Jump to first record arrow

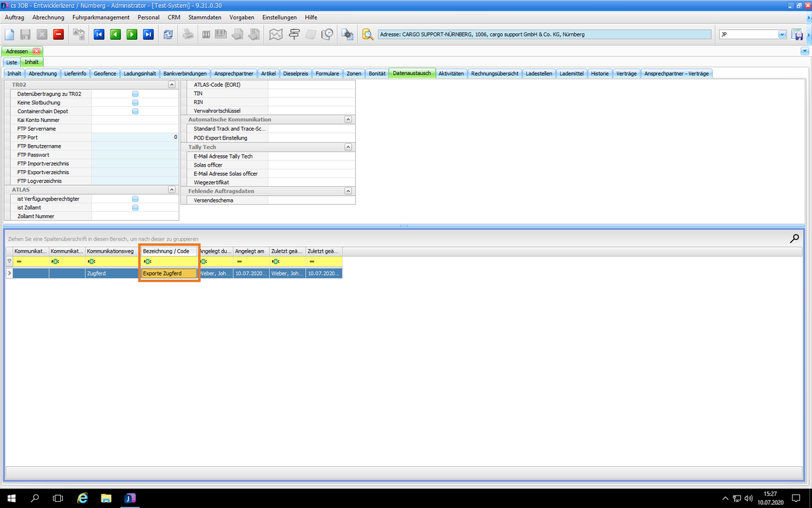click(99, 35)
